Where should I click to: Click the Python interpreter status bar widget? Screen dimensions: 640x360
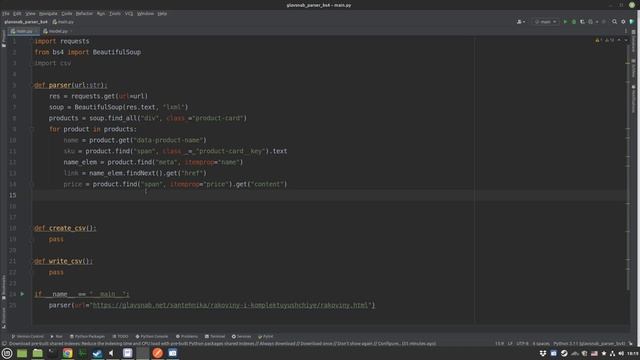(589, 344)
